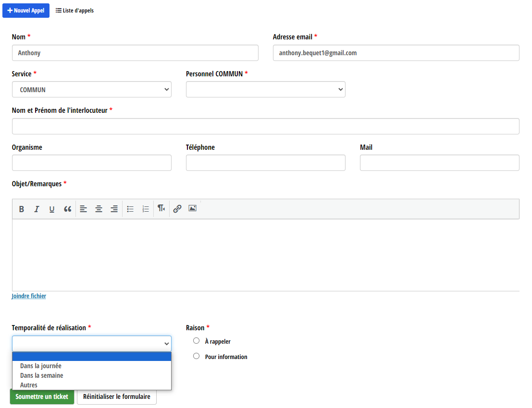Insert a hyperlink using the link icon

coord(177,209)
